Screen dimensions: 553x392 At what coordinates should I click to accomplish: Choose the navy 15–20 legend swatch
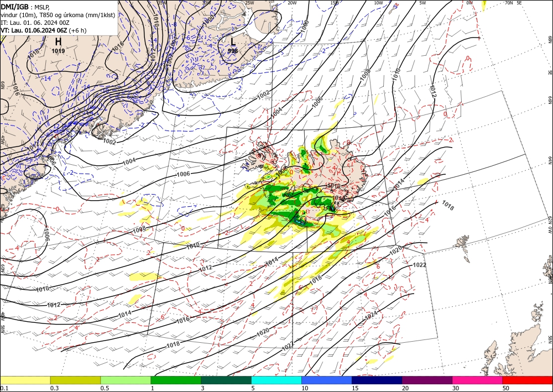[x=377, y=380]
